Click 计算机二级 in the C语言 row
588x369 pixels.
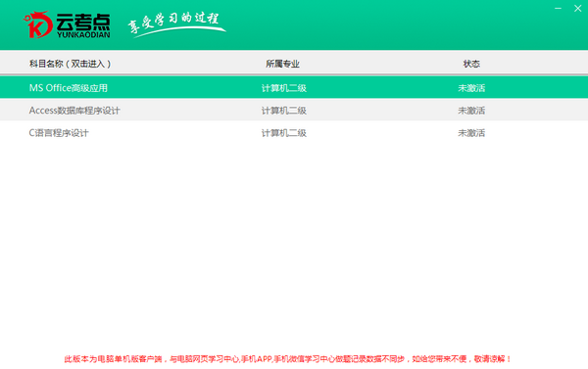click(284, 133)
